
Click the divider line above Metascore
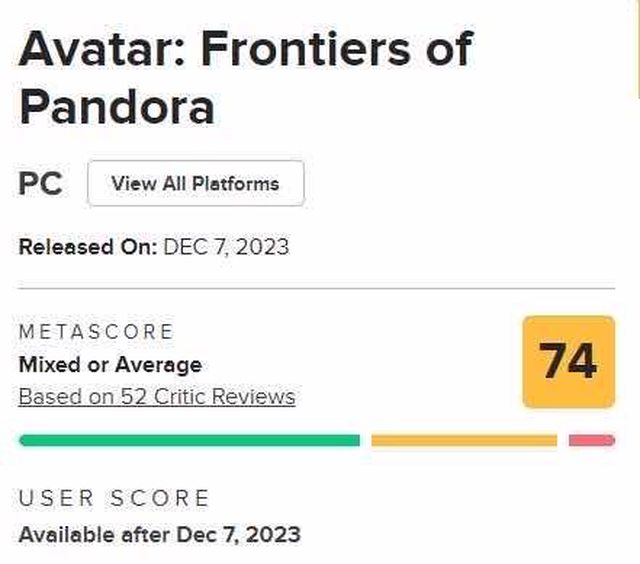click(x=317, y=289)
